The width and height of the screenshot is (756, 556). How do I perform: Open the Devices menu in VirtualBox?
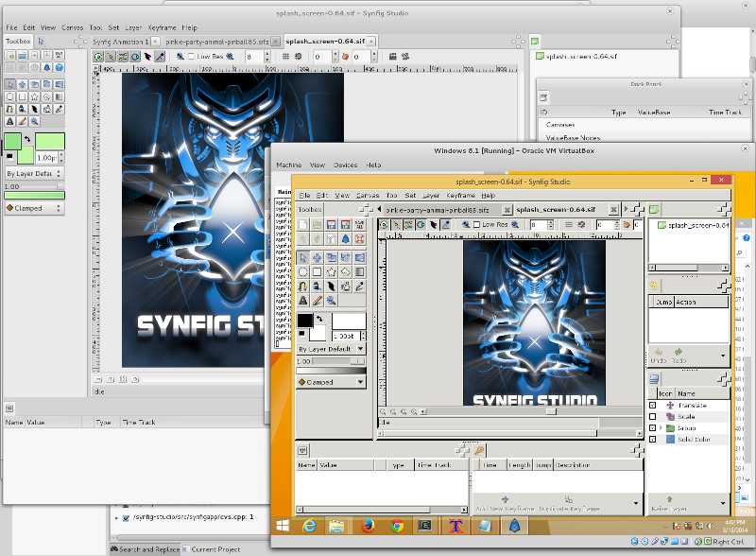coord(345,165)
